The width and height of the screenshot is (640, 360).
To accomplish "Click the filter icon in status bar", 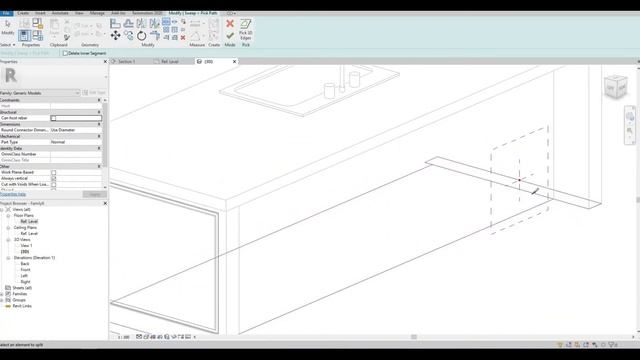I will click(x=612, y=345).
